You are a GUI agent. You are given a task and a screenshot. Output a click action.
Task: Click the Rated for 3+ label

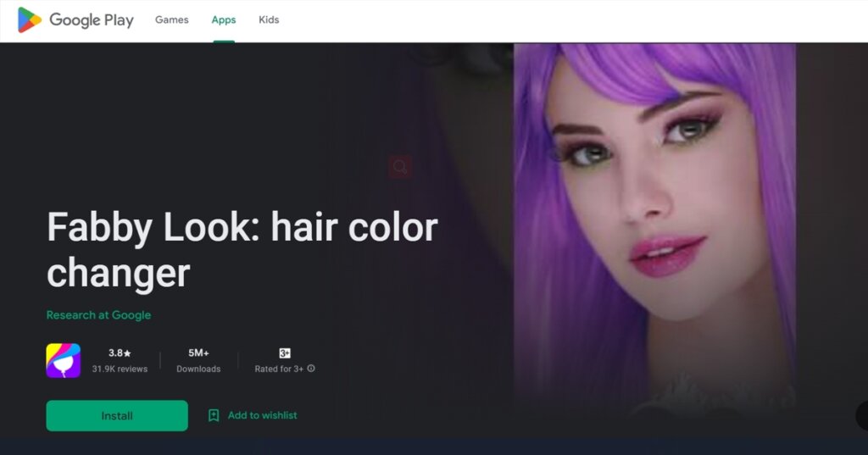pyautogui.click(x=279, y=369)
